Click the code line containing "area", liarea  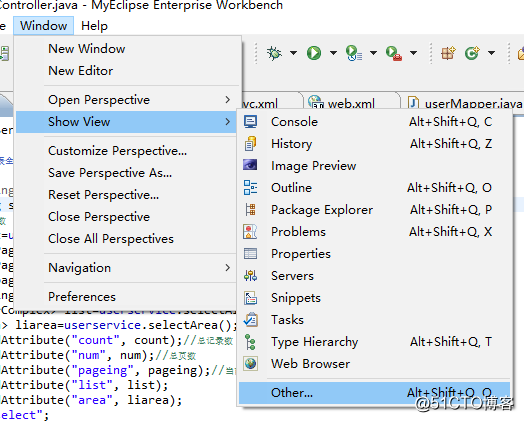pyautogui.click(x=91, y=400)
